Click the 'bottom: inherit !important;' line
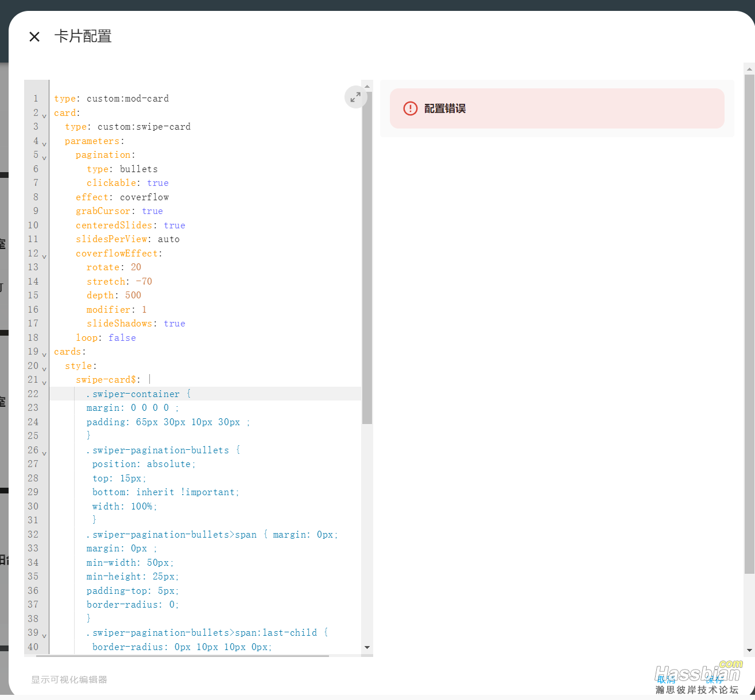The width and height of the screenshot is (755, 700). click(x=166, y=492)
